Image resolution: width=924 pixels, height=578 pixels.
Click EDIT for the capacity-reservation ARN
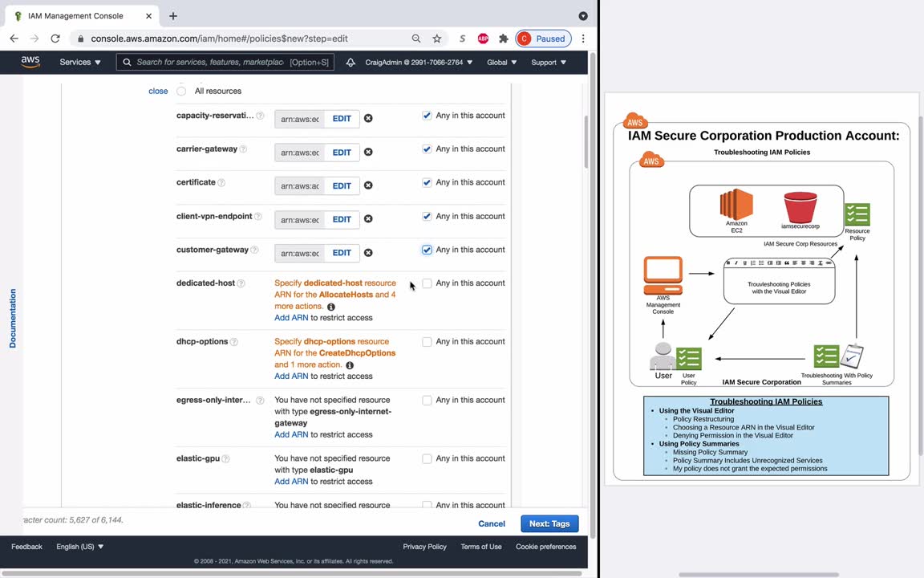[x=342, y=119]
